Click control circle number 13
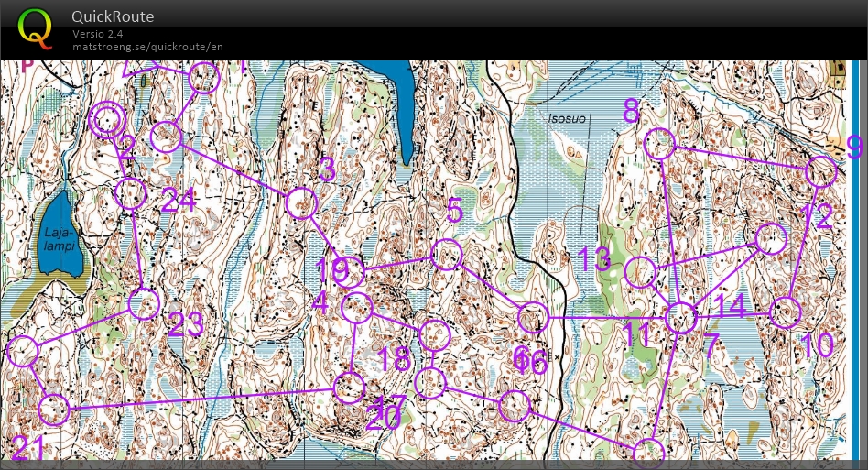 (x=642, y=272)
